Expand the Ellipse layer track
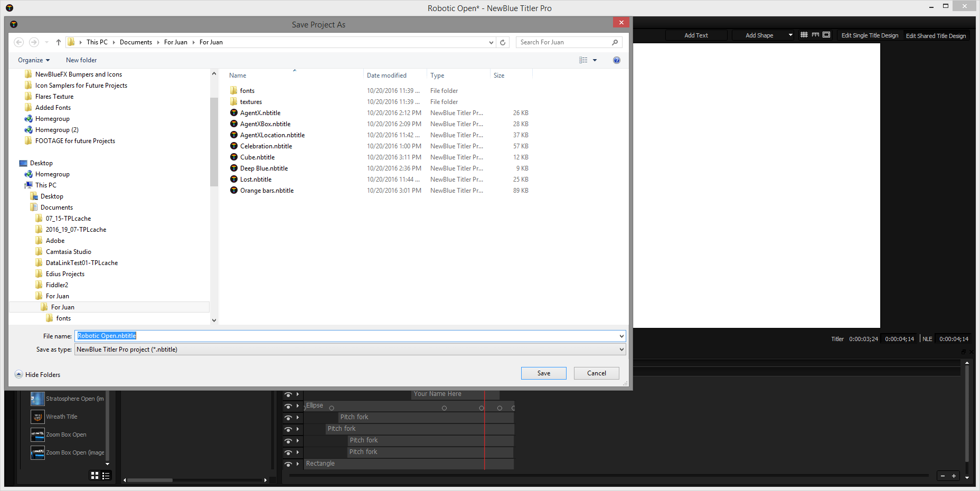The image size is (980, 491). [298, 406]
